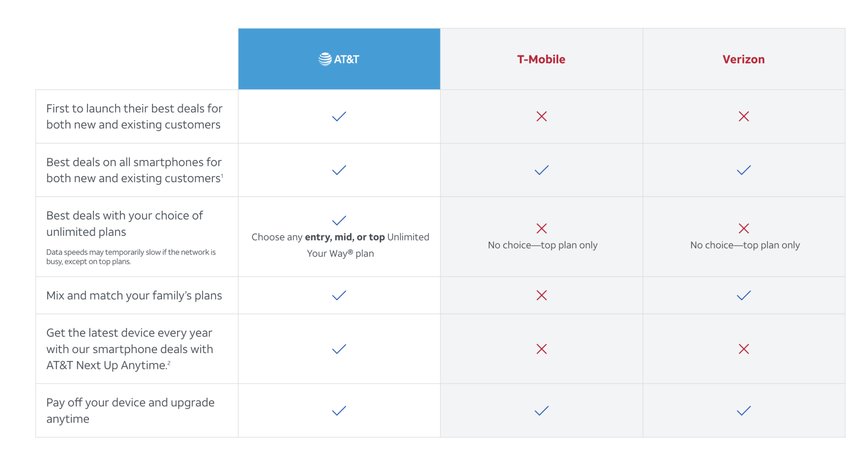Click Verizon checkmark for mix and match plans

743,296
